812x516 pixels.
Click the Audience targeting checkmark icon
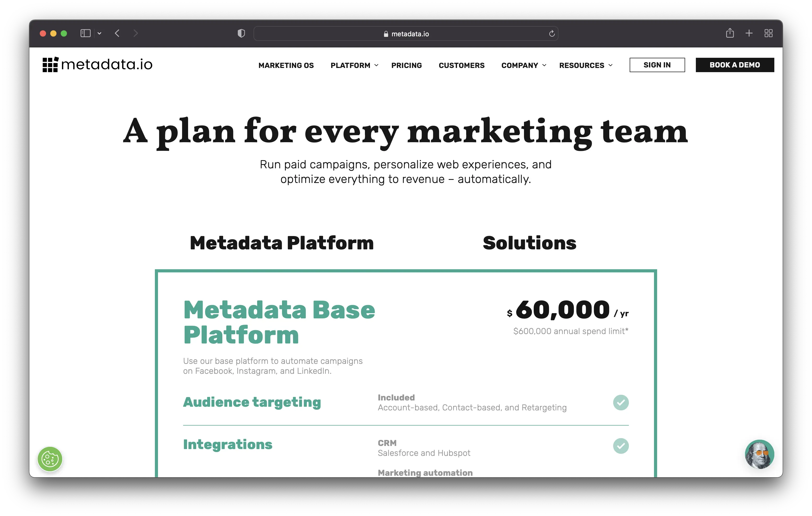(621, 402)
